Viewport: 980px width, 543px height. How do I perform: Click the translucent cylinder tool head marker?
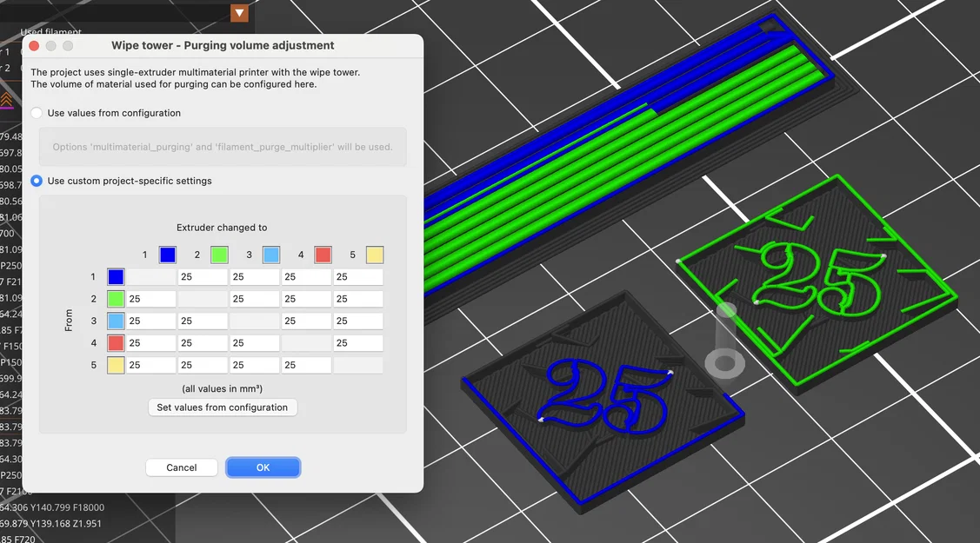coord(725,341)
